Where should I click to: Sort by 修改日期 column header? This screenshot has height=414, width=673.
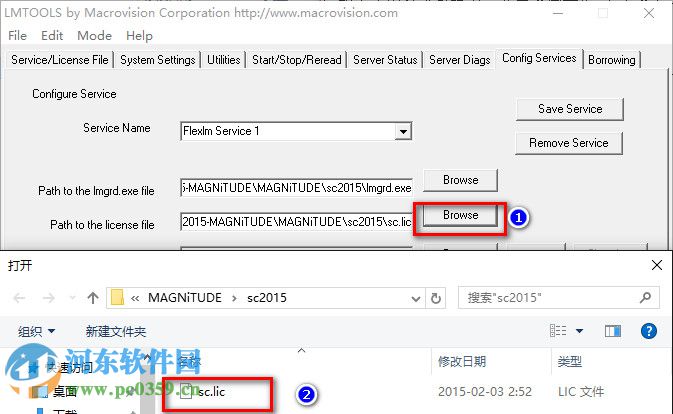462,362
